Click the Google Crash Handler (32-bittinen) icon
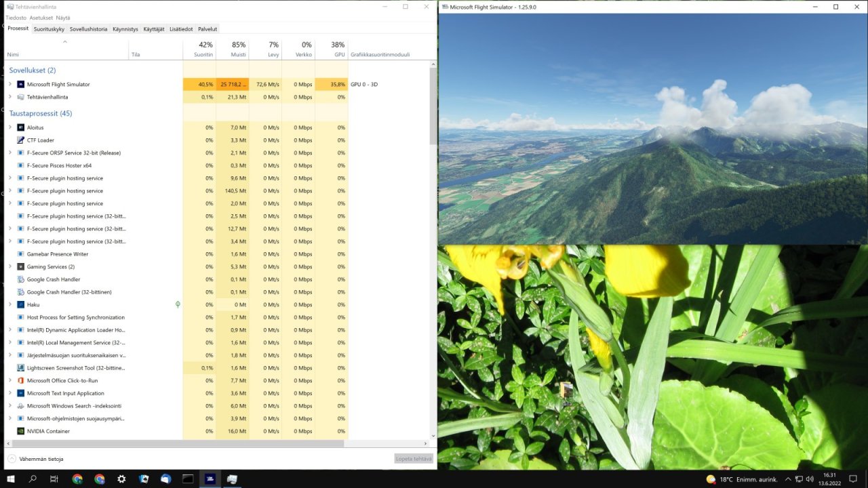Screen dimensions: 868x488 (x=21, y=292)
